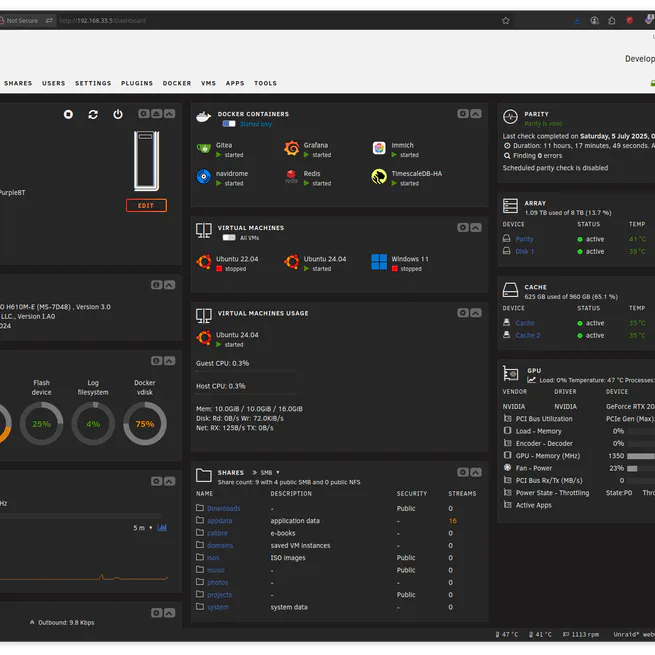Open the appdata share link
Viewport: 655px width, 655px height.
point(219,521)
